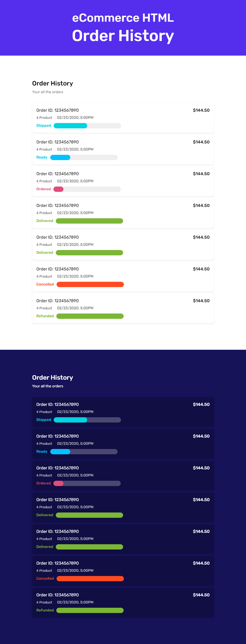Click the Ready progress bar in dark section

(x=84, y=452)
